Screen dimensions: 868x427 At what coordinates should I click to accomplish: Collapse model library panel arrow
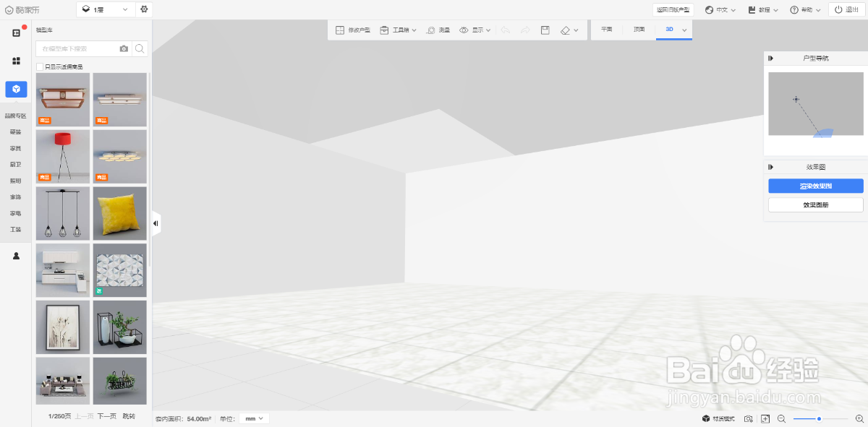[156, 224]
